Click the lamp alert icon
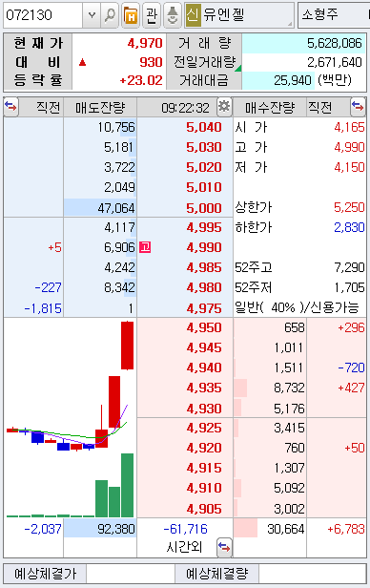 point(173,15)
